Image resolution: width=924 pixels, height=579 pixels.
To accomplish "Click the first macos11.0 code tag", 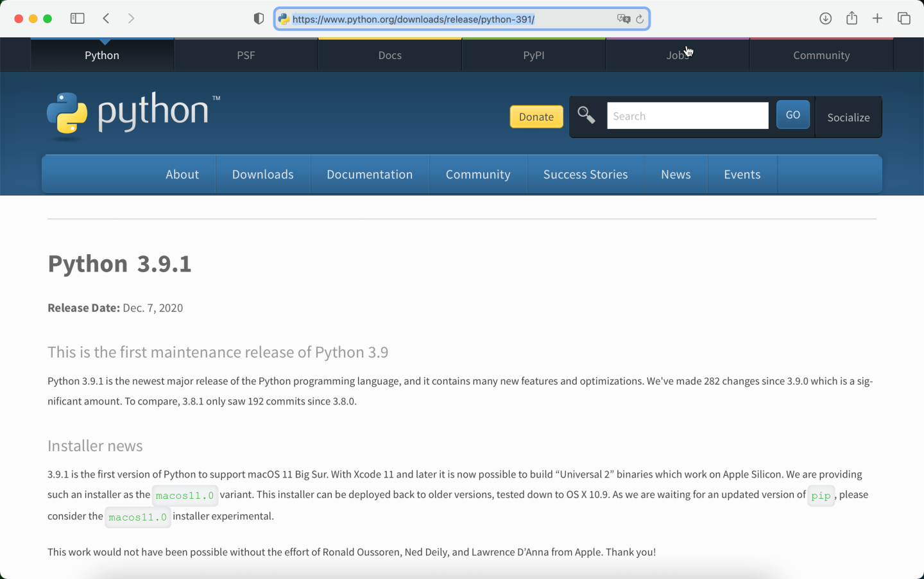I will point(185,496).
